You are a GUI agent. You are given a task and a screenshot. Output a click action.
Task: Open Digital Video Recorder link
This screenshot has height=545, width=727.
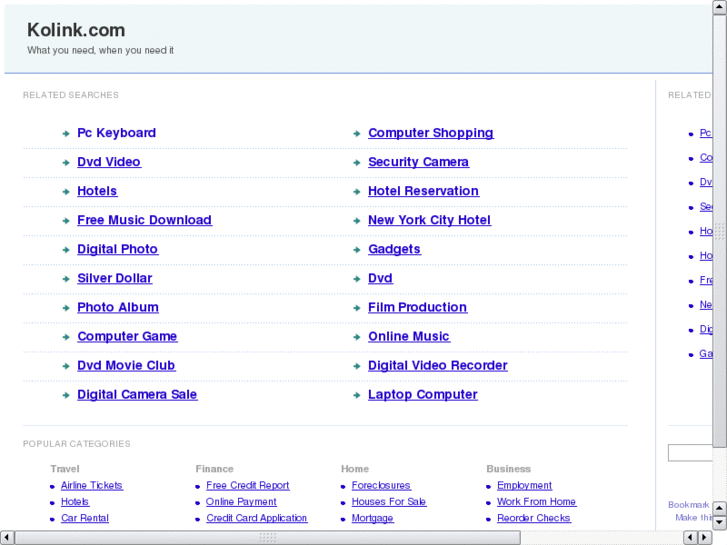(438, 365)
